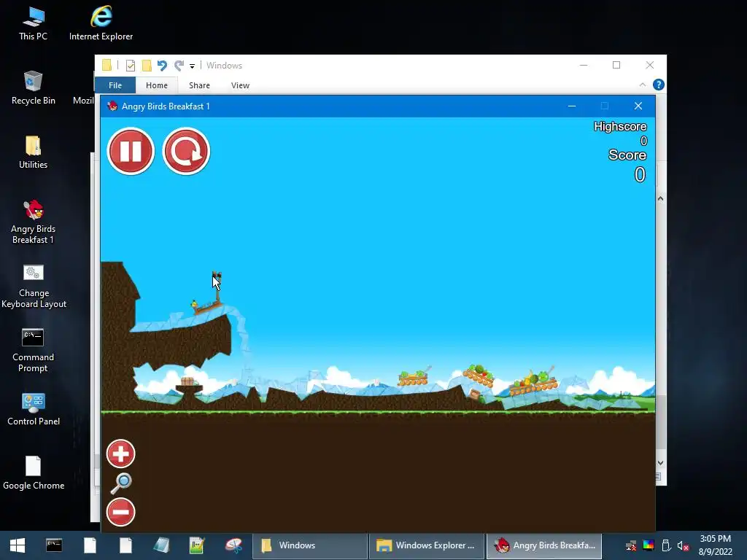Click the muted speaker tray icon
Image resolution: width=747 pixels, height=560 pixels.
click(683, 545)
